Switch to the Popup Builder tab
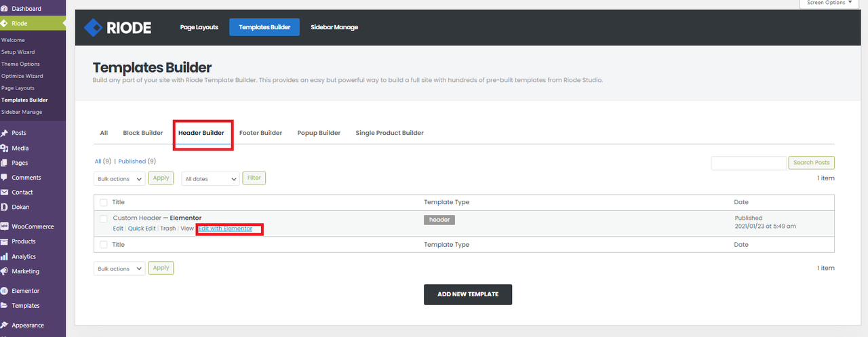The image size is (868, 337). [319, 133]
